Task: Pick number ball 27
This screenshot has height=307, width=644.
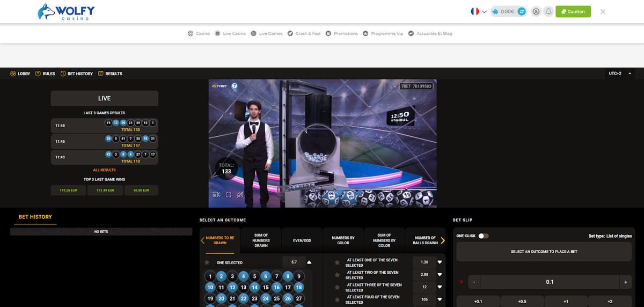Action: [x=299, y=299]
